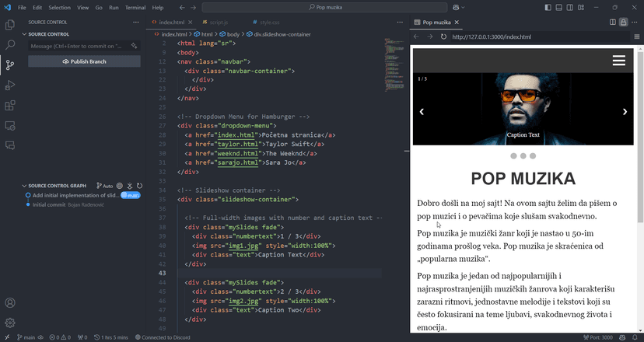Viewport: 644px width, 342px height.
Task: Open the hamburger menu on the webpage
Action: pyautogui.click(x=618, y=61)
